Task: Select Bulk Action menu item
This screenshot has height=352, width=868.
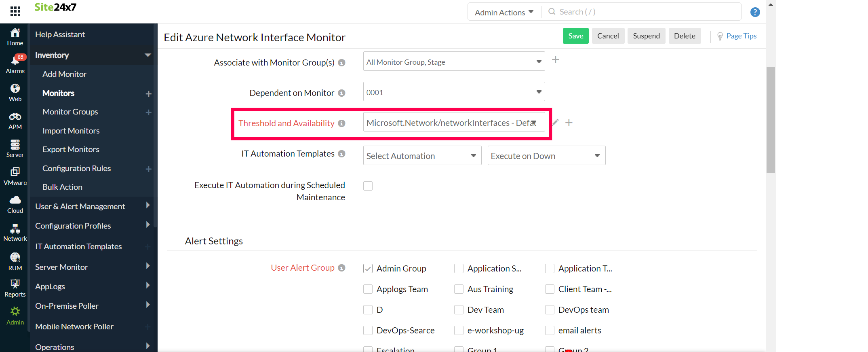Action: [x=62, y=187]
